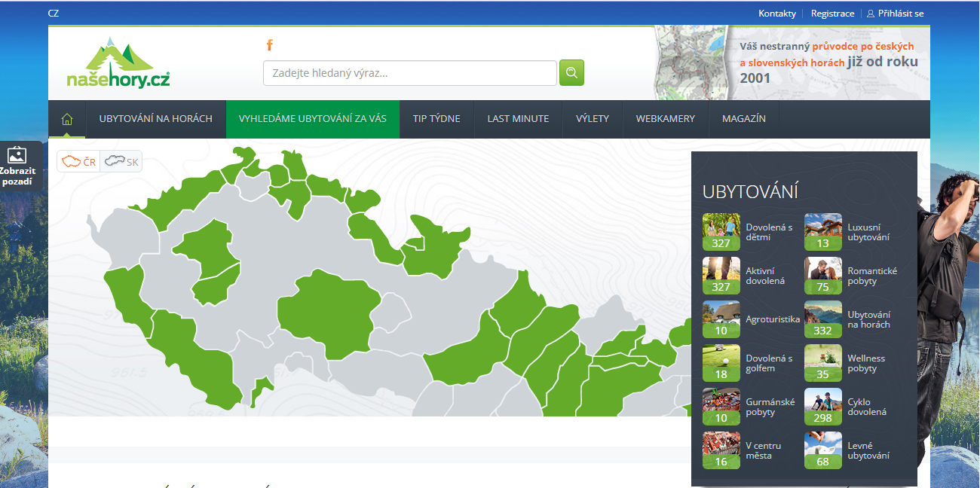Switch map to SK Slovakia

click(x=121, y=161)
